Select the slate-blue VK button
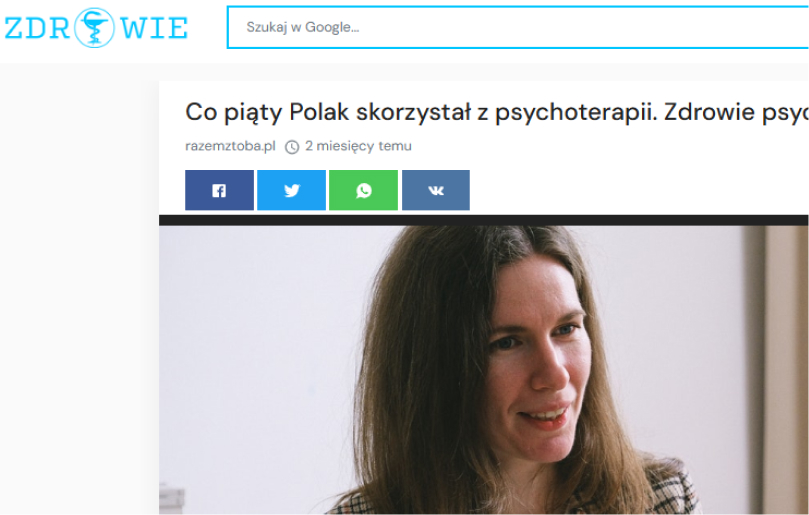This screenshot has width=809, height=515. tap(436, 190)
